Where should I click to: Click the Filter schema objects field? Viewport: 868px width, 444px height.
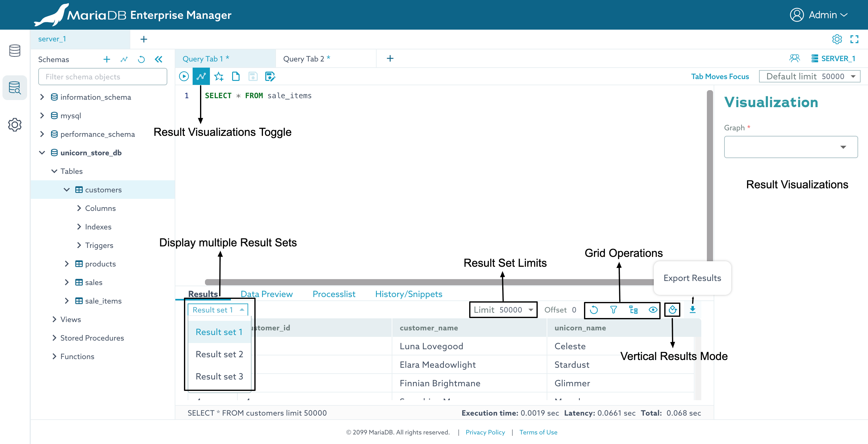click(102, 77)
